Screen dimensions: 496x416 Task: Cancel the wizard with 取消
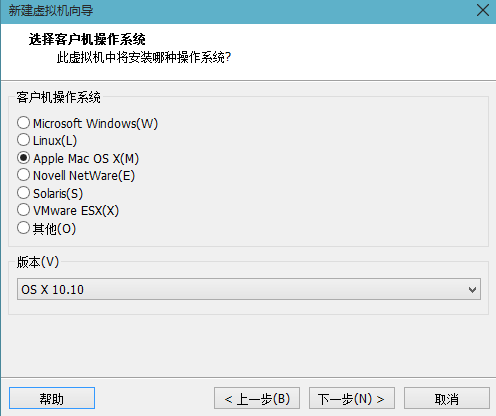(x=447, y=398)
